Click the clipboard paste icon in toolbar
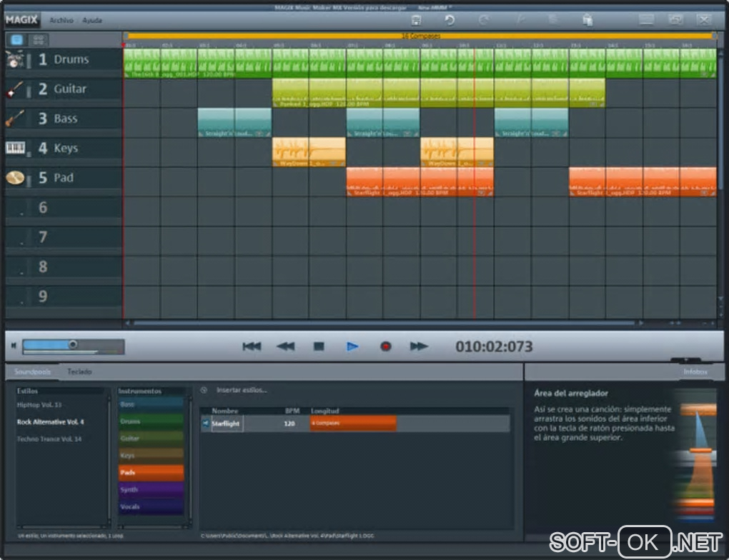 [587, 20]
